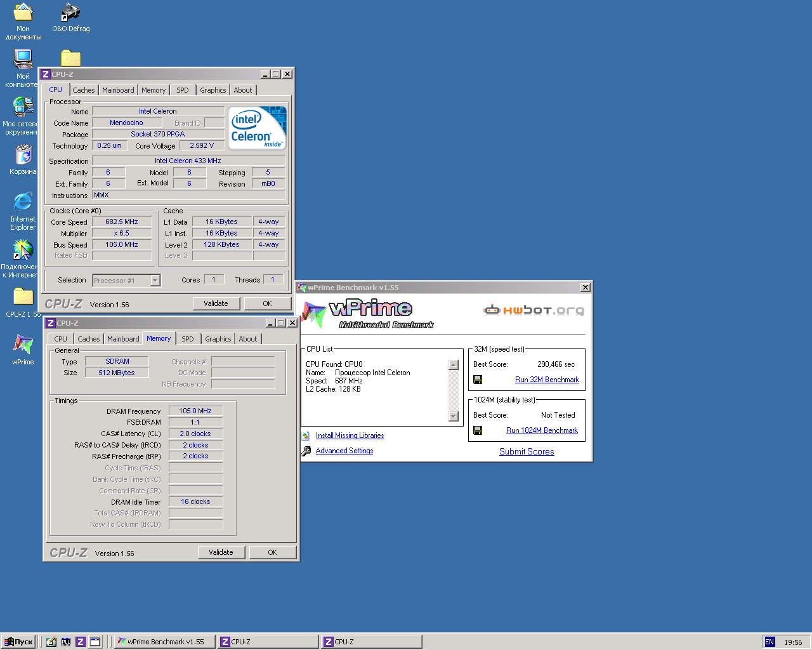Click the Install Missing Libraries document icon
Image resolution: width=812 pixels, height=650 pixels.
pos(306,435)
